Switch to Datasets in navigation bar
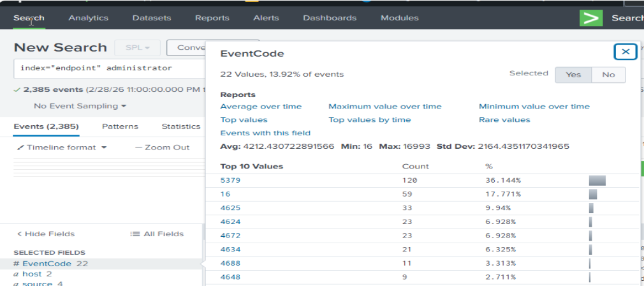The width and height of the screenshot is (644, 286). (152, 18)
